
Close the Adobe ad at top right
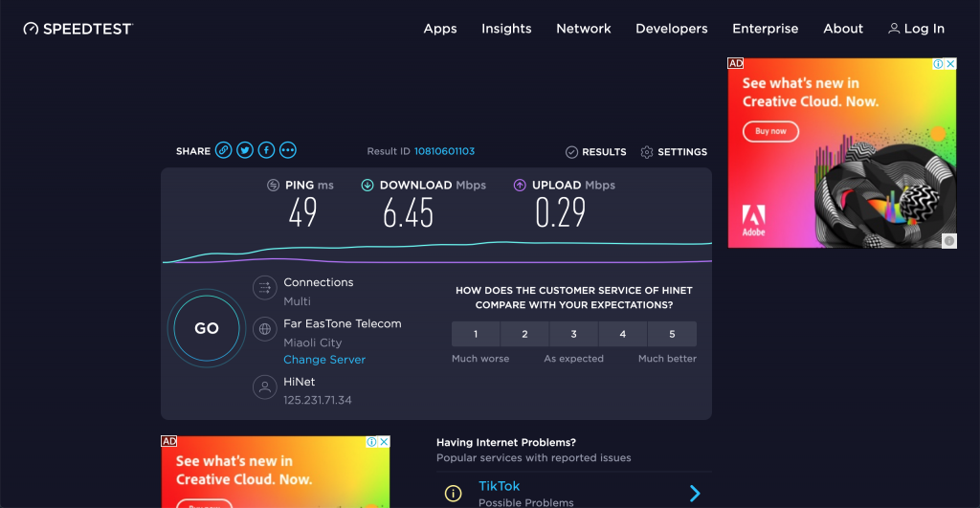tap(950, 64)
